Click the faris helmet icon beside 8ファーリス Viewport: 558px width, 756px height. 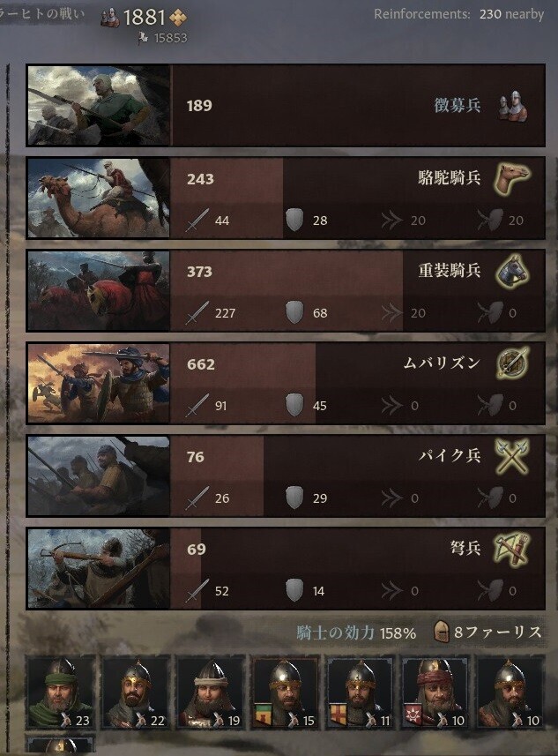[x=442, y=632]
